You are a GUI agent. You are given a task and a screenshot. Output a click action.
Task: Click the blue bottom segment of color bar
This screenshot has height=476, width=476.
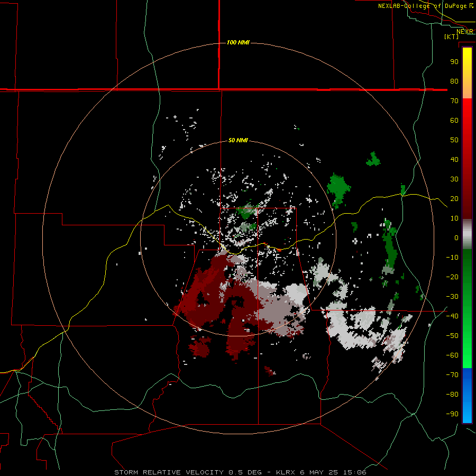[x=467, y=396]
